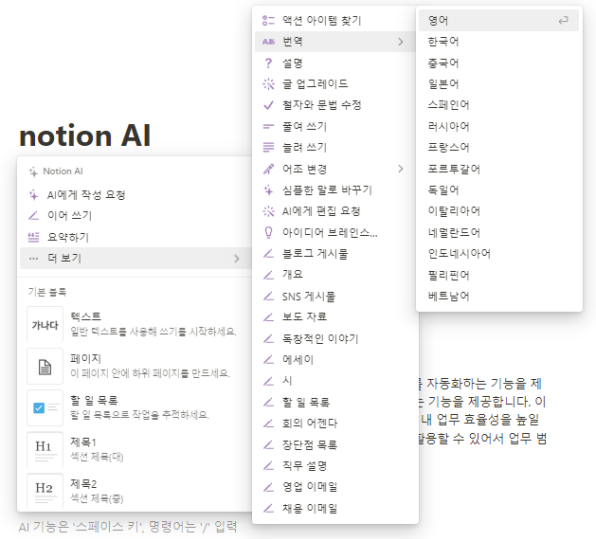Viewport: 596px width, 539px height.
Task: Choose 회의 어젠다 draft option
Action: [x=335, y=423]
